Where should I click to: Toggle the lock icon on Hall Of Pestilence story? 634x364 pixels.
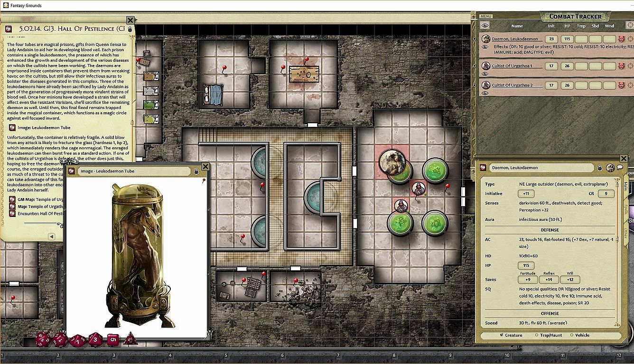pos(130,29)
